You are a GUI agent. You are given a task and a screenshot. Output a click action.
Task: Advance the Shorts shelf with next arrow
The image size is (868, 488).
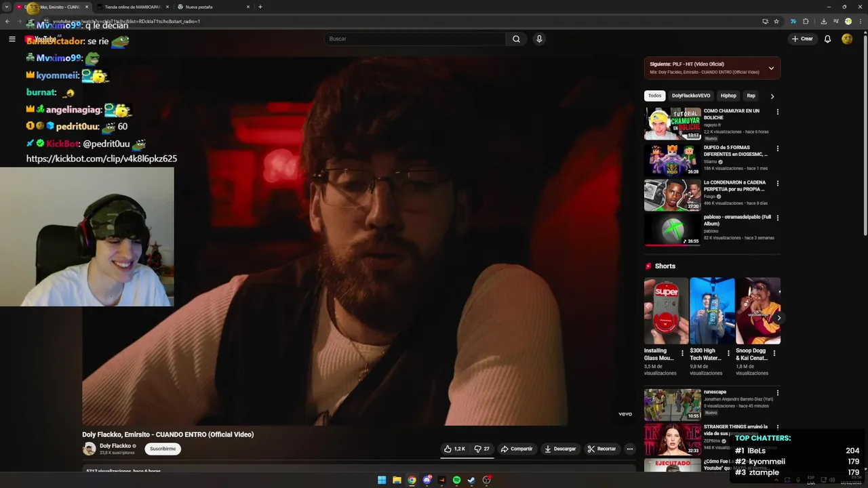tap(778, 318)
